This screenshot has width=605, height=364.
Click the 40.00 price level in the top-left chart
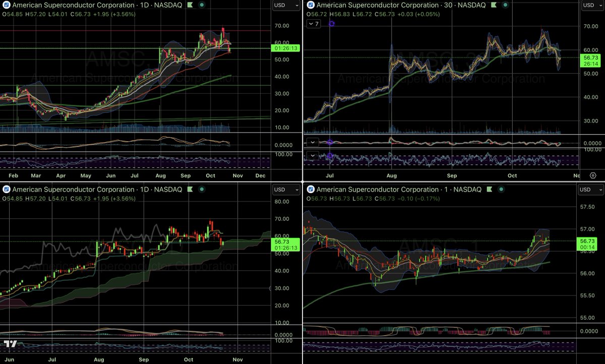(282, 77)
